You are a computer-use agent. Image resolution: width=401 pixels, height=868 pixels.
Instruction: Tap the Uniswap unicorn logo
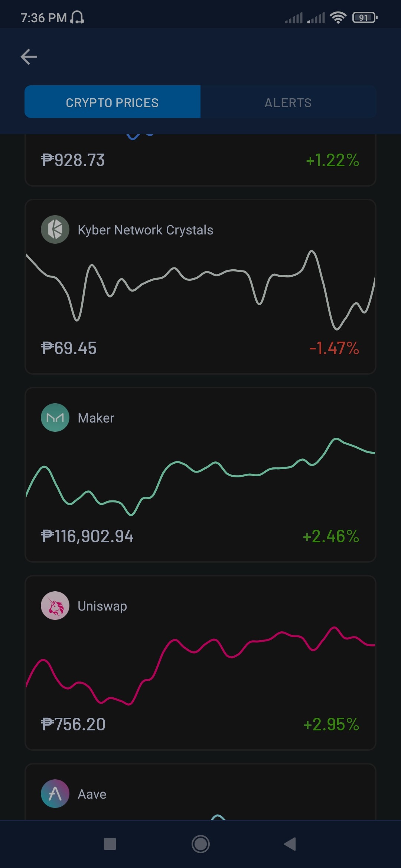pos(55,606)
